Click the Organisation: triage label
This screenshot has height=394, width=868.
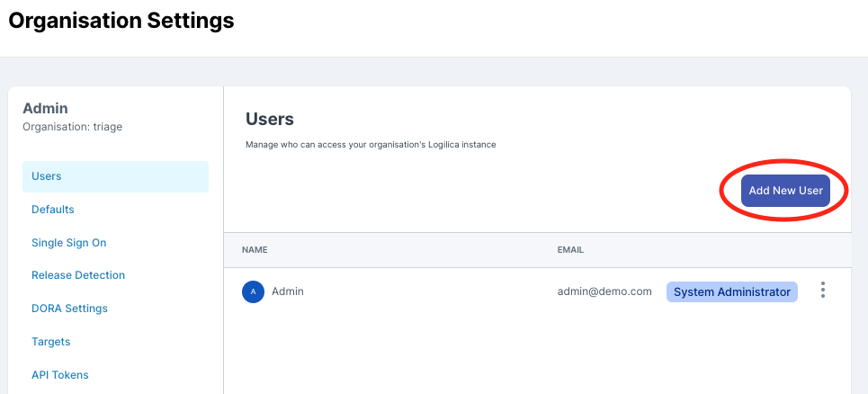[72, 127]
